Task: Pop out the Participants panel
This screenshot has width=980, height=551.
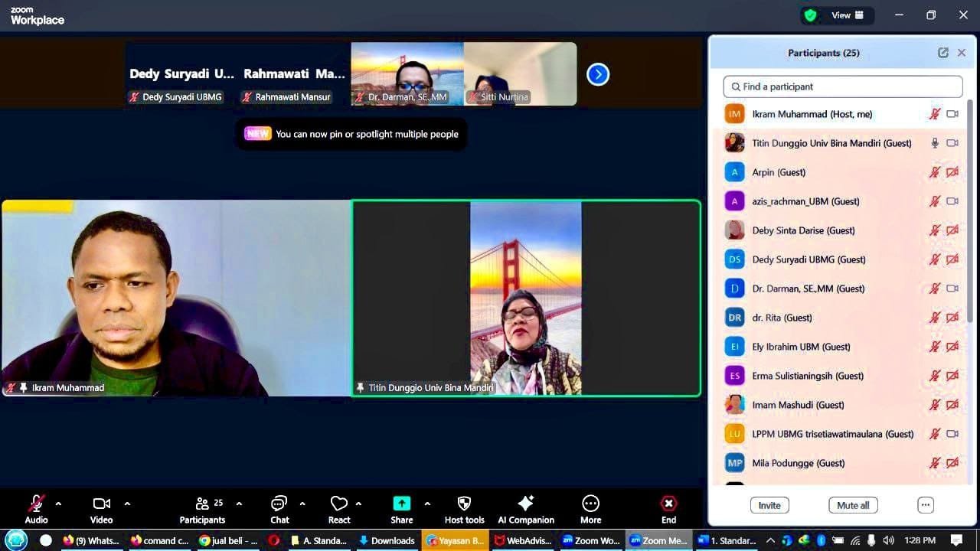Action: pos(943,53)
